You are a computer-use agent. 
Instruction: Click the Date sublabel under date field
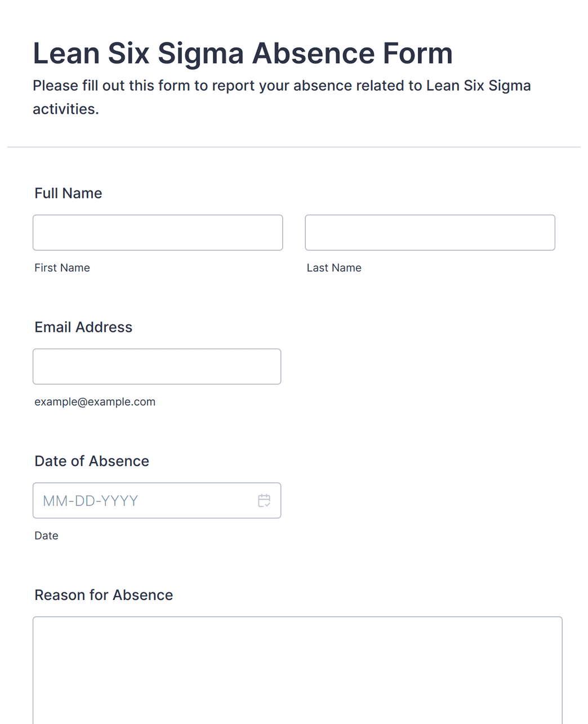46,536
